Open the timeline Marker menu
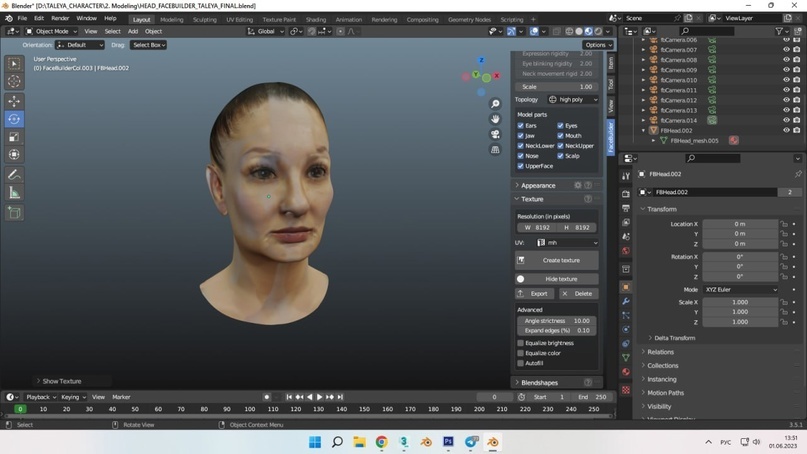Screen dimensions: 807x454 point(121,397)
